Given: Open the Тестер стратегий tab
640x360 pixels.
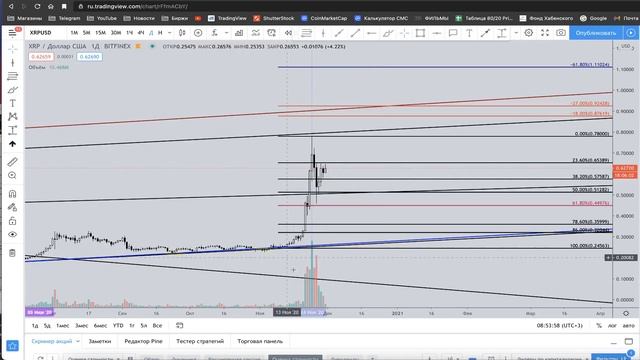Looking at the screenshot, I should (x=200, y=341).
